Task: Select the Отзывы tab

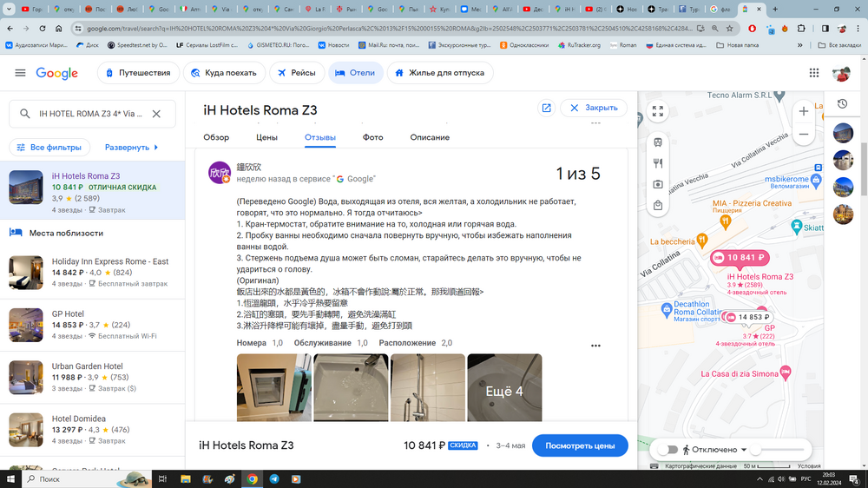Action: 320,137
